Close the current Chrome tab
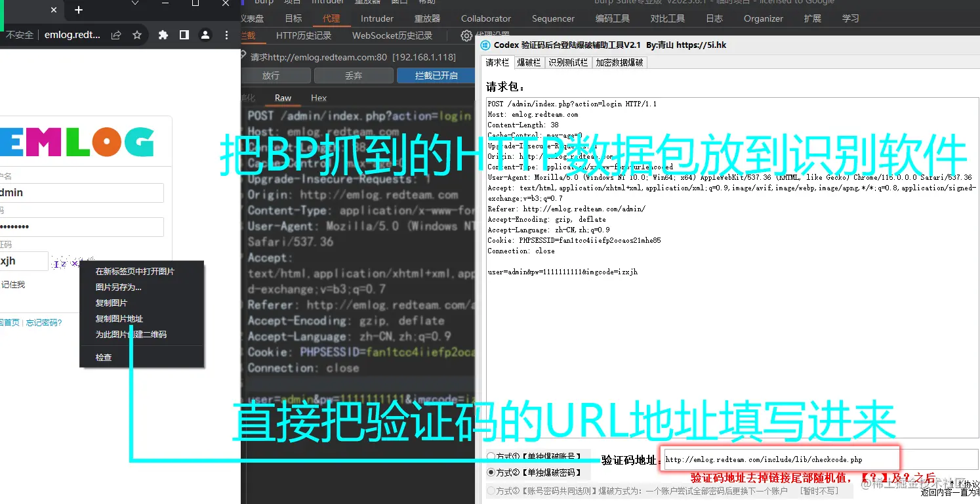This screenshot has height=504, width=980. (x=54, y=10)
